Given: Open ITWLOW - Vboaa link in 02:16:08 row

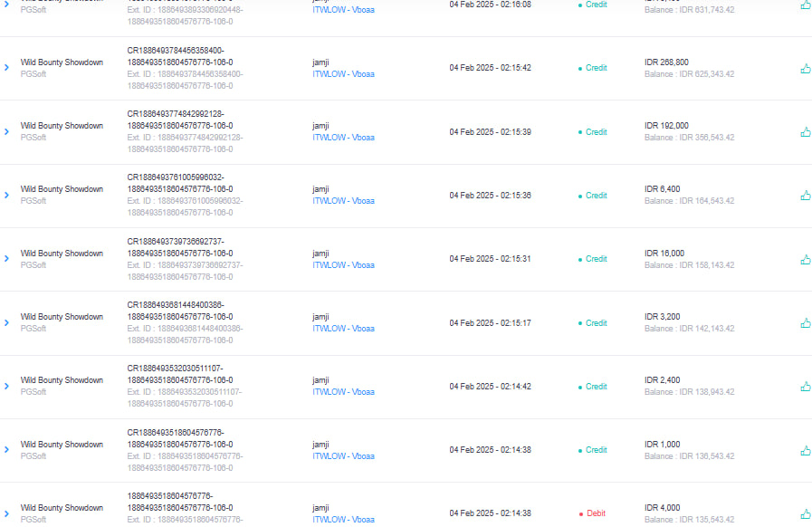Looking at the screenshot, I should tap(343, 10).
